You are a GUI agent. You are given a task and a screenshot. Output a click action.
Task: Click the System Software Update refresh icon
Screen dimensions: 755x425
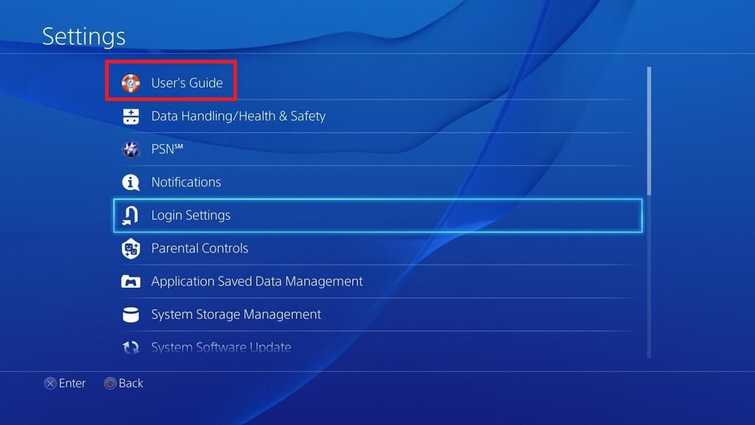point(130,347)
